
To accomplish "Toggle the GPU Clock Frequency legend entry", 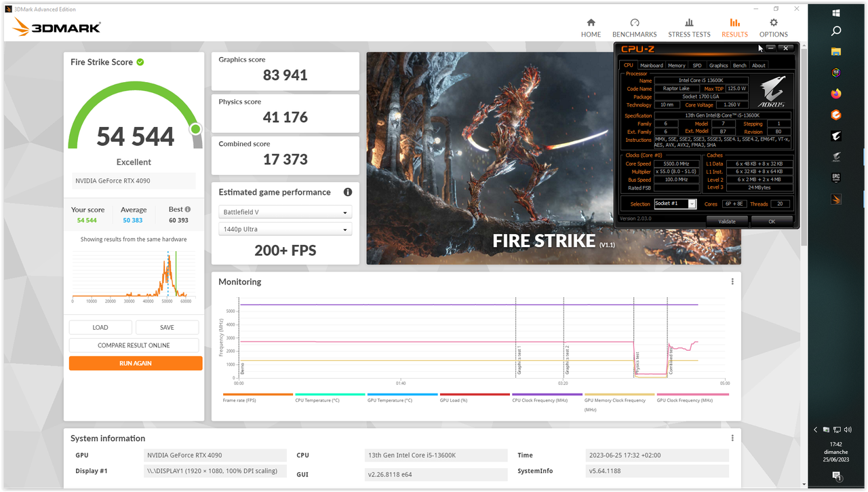I will tap(692, 398).
